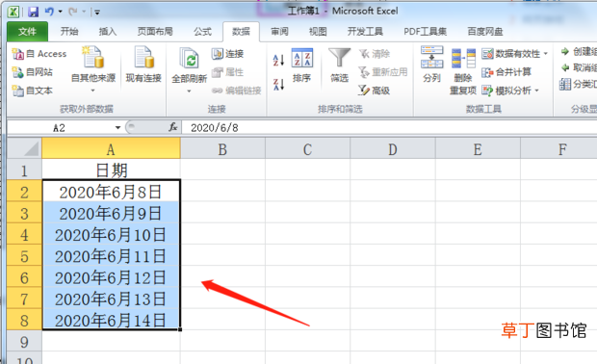Screen dimensions: 597x364
Task: Click cell containing 2020年6月14日
Action: (111, 320)
